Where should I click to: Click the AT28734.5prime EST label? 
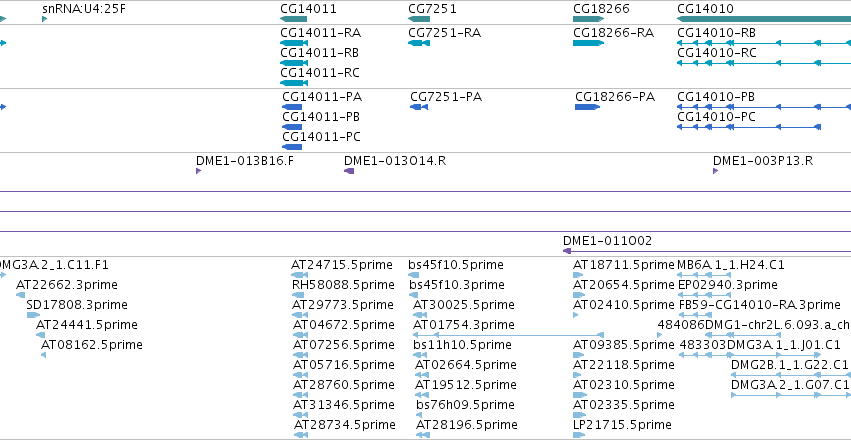(345, 424)
